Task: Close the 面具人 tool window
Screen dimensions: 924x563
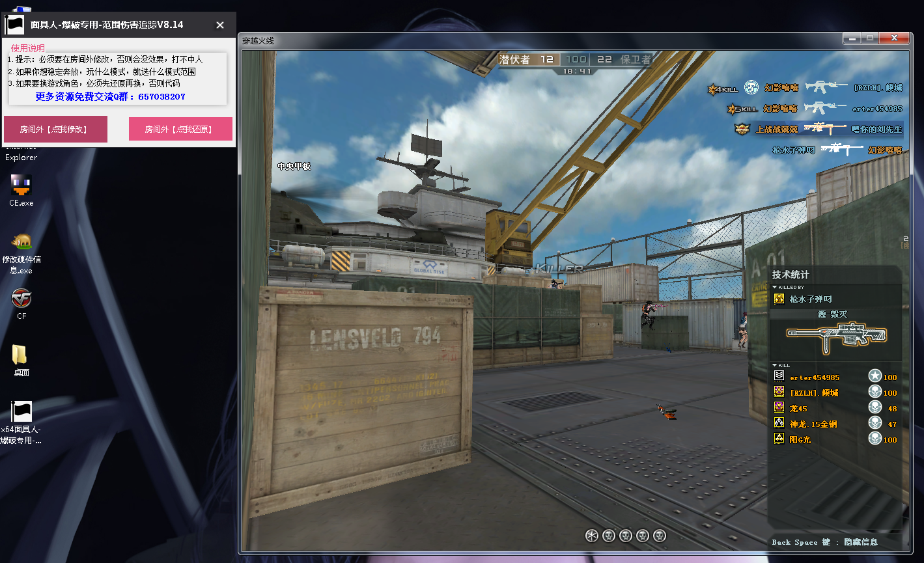Action: (220, 25)
